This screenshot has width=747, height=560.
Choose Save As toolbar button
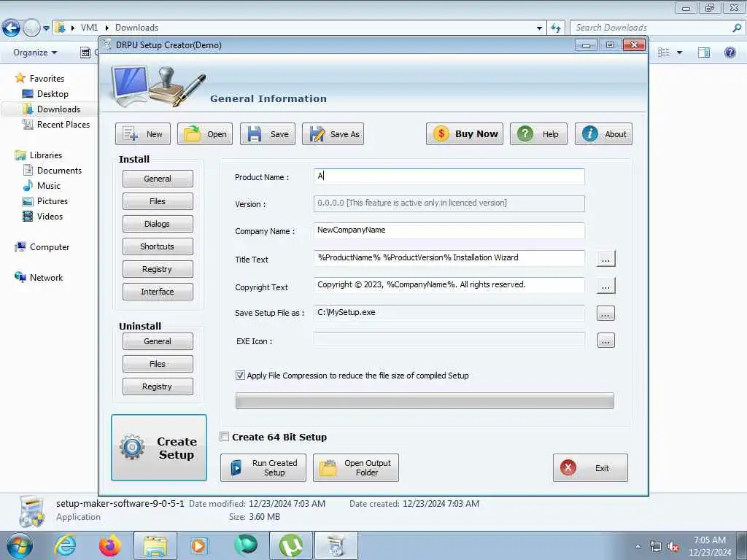pos(333,134)
